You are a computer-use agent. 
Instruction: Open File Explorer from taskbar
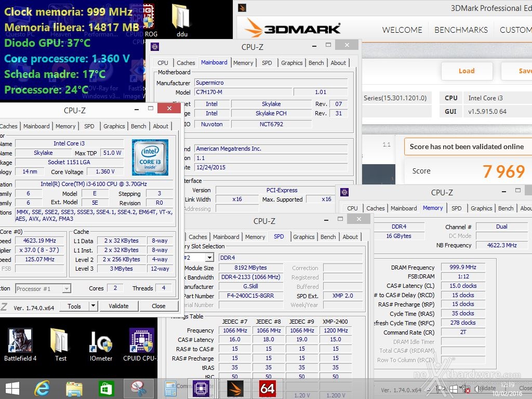[74, 389]
